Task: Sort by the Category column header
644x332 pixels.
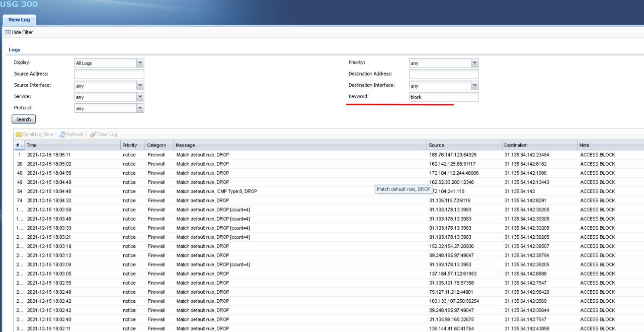Action: (159, 145)
